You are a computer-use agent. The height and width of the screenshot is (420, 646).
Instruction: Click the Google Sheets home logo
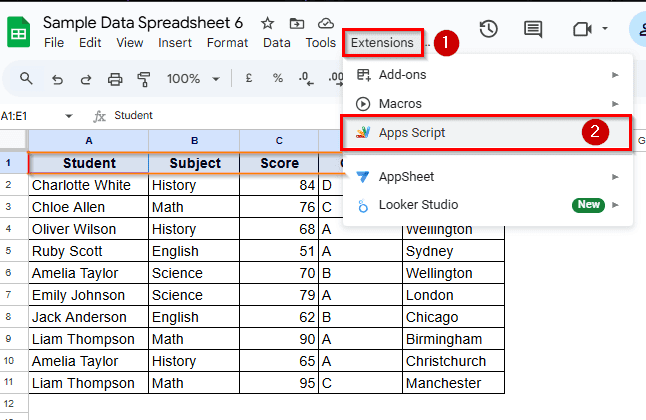pyautogui.click(x=19, y=31)
